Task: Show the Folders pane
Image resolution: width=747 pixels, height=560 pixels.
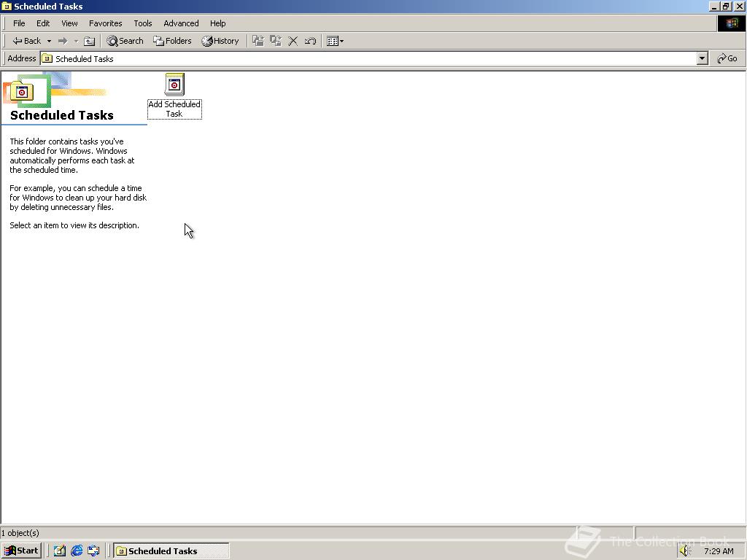Action: 172,41
